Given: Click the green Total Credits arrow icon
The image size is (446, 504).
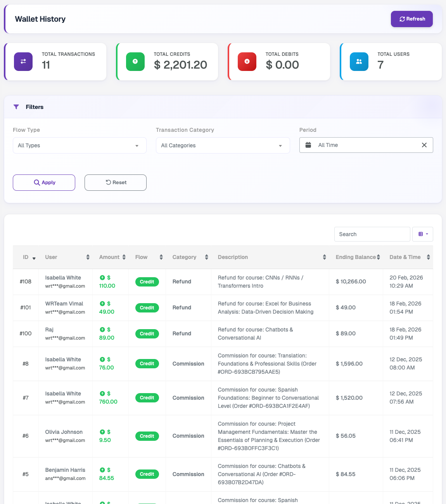Looking at the screenshot, I should click(x=135, y=62).
